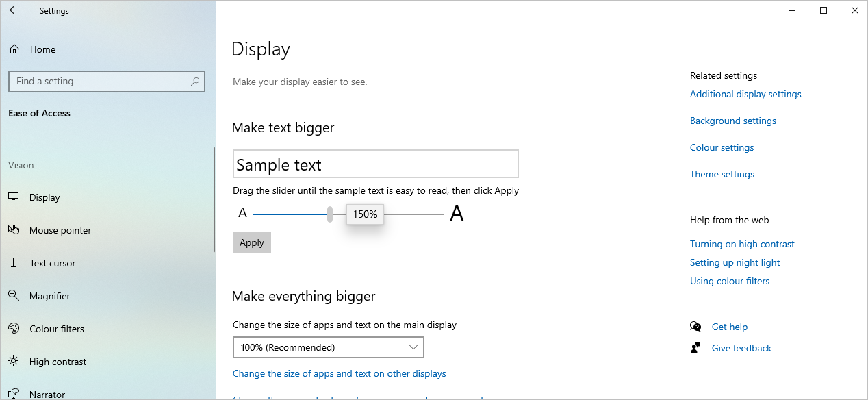Go to High contrast settings
Image resolution: width=868 pixels, height=400 pixels.
point(58,362)
